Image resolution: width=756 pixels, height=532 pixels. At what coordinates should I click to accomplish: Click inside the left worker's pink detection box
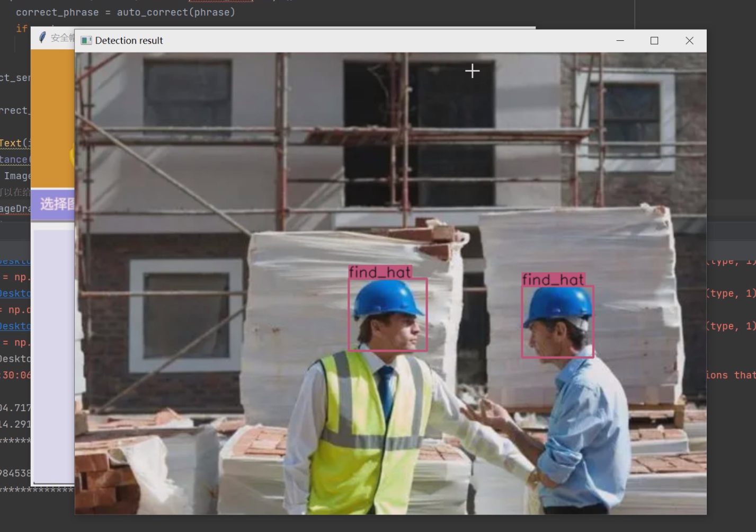click(388, 315)
